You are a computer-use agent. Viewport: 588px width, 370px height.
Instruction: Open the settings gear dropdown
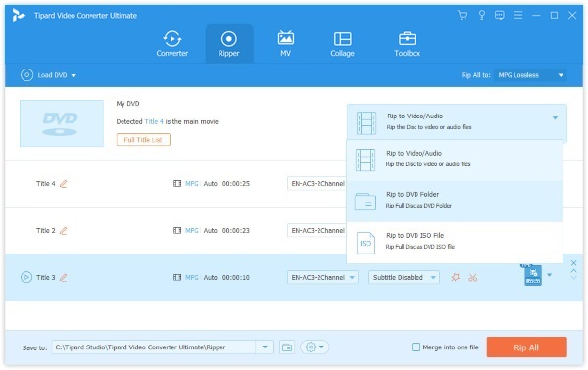315,347
